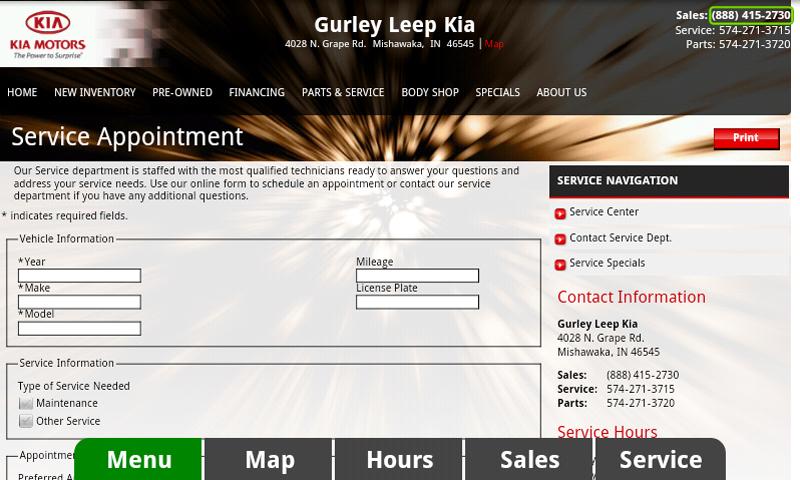This screenshot has height=480, width=800.
Task: Tick the Other Service checkbox
Action: click(26, 421)
